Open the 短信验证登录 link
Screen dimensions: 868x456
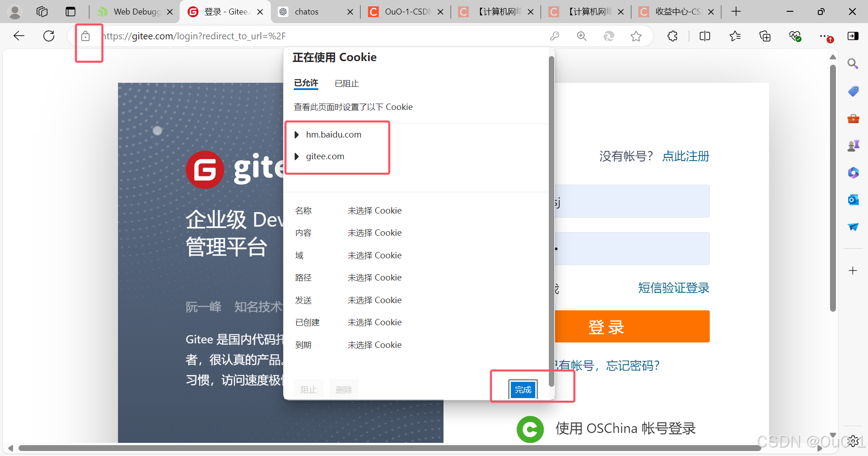pyautogui.click(x=674, y=288)
